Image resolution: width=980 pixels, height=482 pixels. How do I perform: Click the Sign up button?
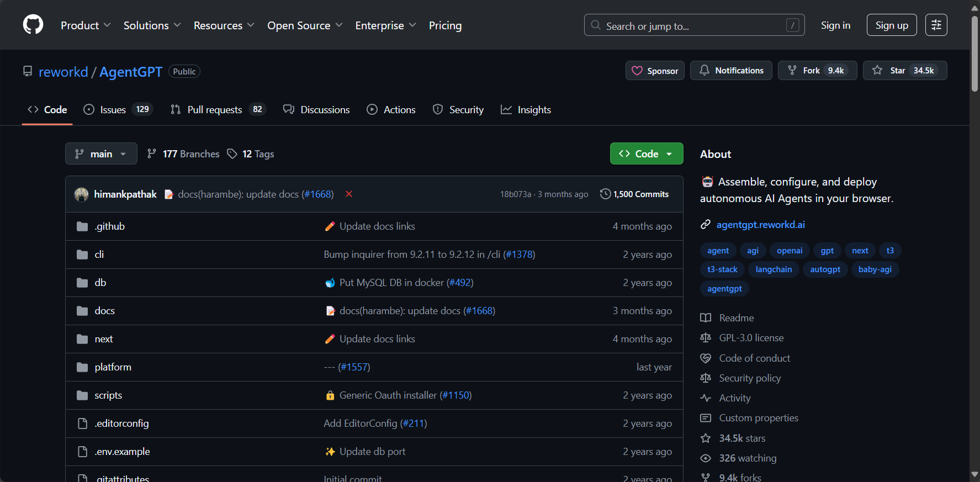(892, 25)
